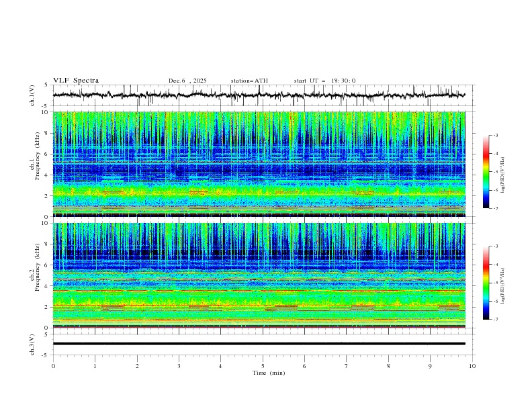The height and width of the screenshot is (411, 532).
Task: Click the 'start UT = 18:30:0' text
Action: 324,81
